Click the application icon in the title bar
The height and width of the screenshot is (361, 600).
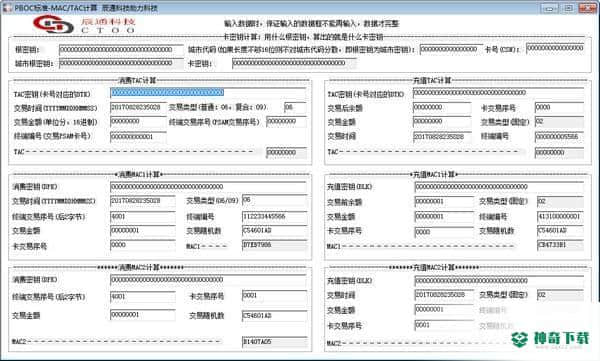point(7,7)
